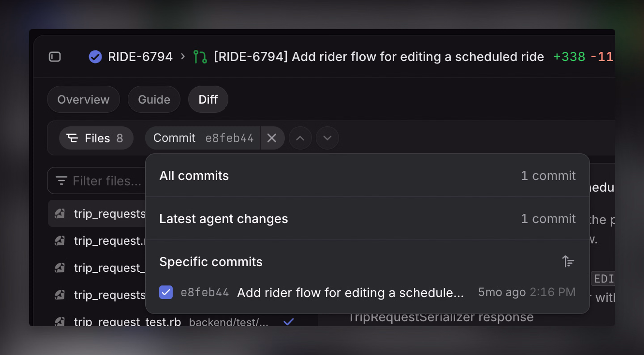Toggle the Files 8 tree button

(96, 138)
